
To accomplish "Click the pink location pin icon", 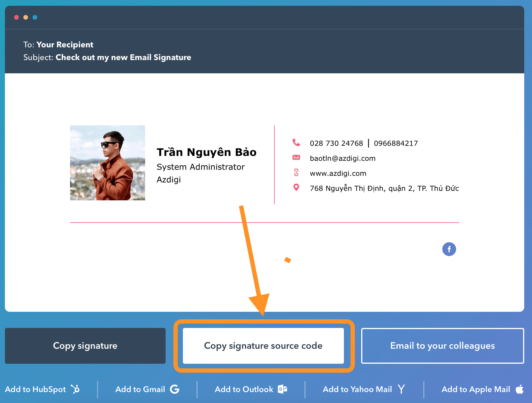I will coord(296,187).
